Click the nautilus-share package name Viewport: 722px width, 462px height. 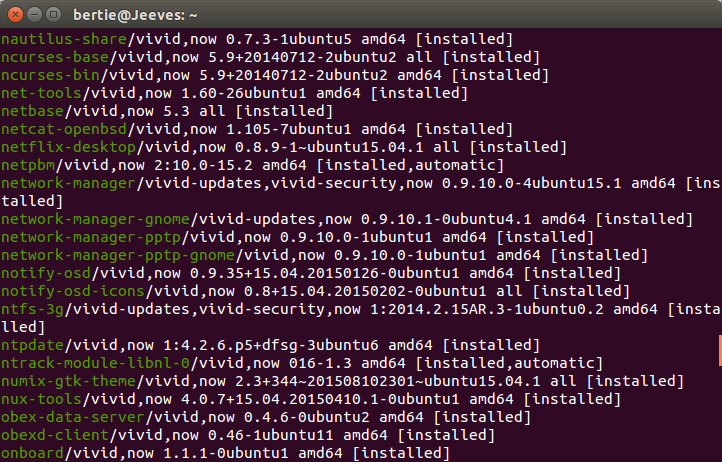point(64,39)
